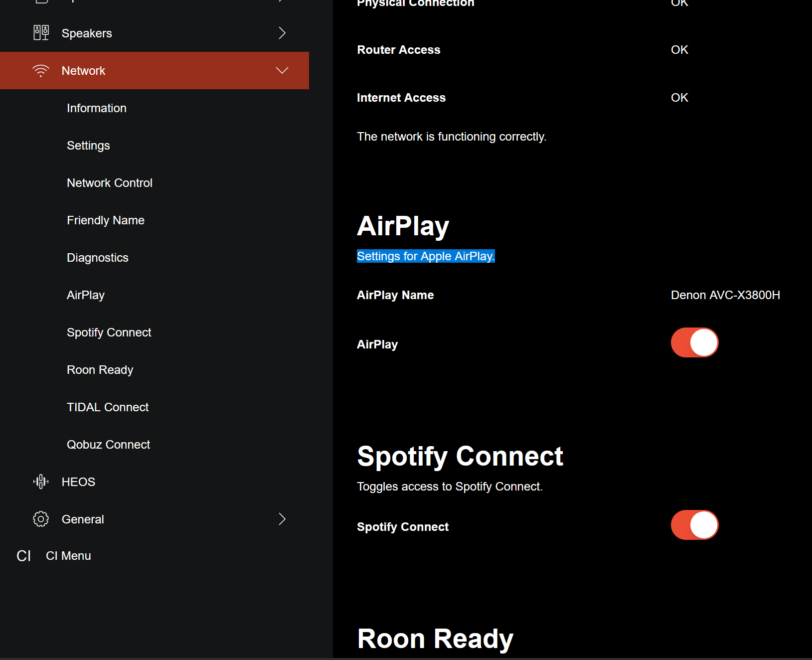This screenshot has width=812, height=660.
Task: Open Roon Ready sidebar entry
Action: 100,370
